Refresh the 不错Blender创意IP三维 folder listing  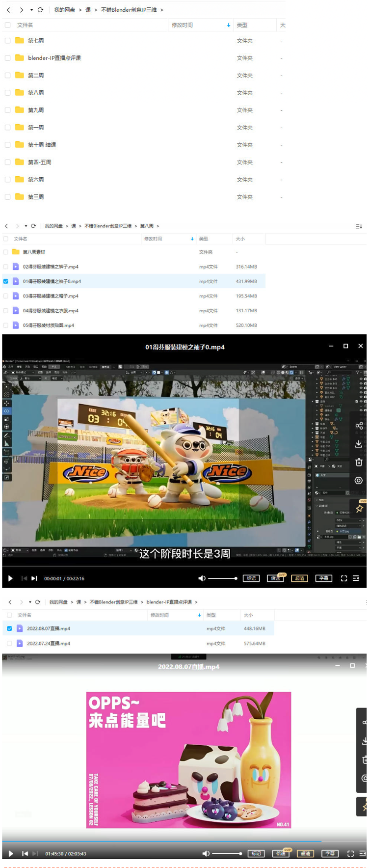40,10
